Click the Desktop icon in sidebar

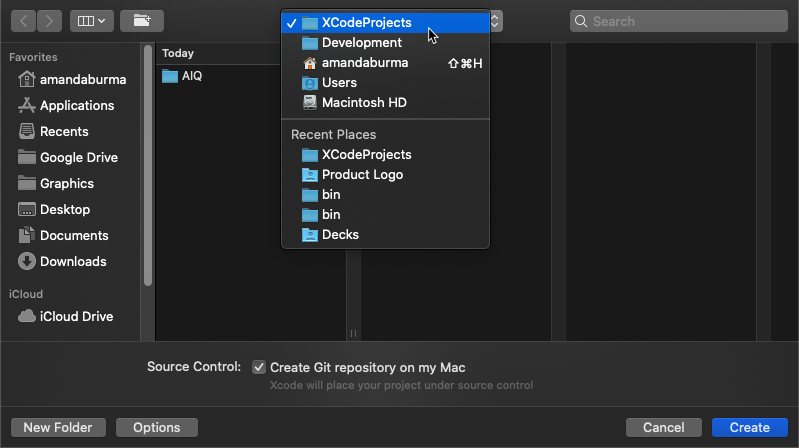26,209
